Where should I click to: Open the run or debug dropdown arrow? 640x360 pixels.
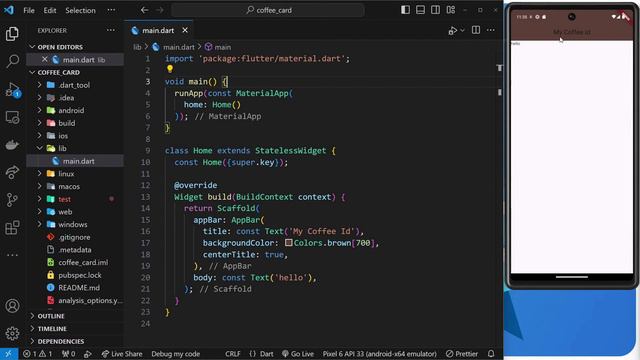tap(462, 30)
